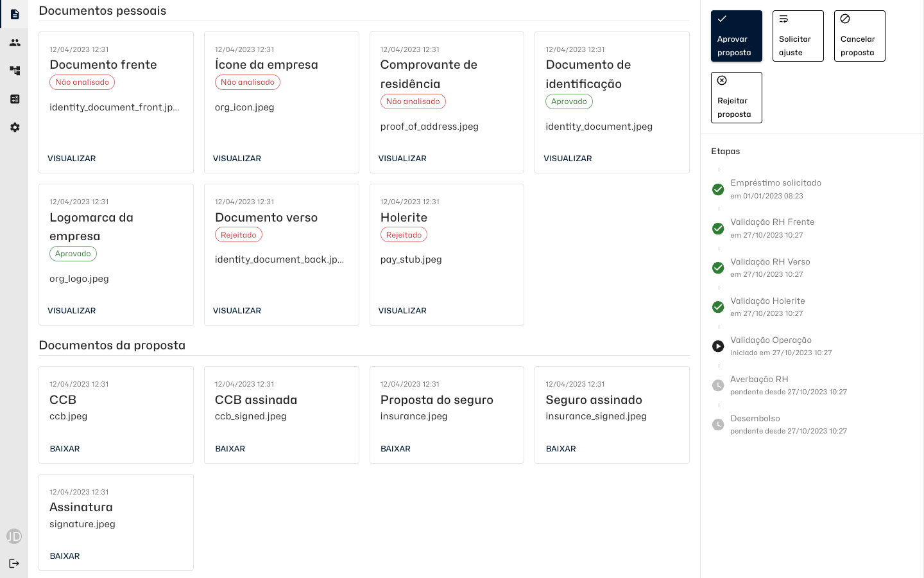Open the settings gear in sidebar
The image size is (924, 578).
tap(14, 127)
